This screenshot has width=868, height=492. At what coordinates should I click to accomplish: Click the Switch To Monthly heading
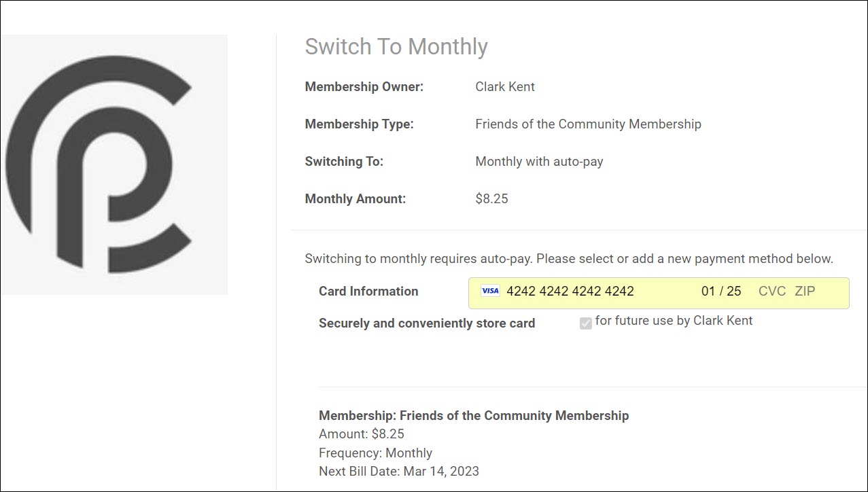pyautogui.click(x=396, y=47)
